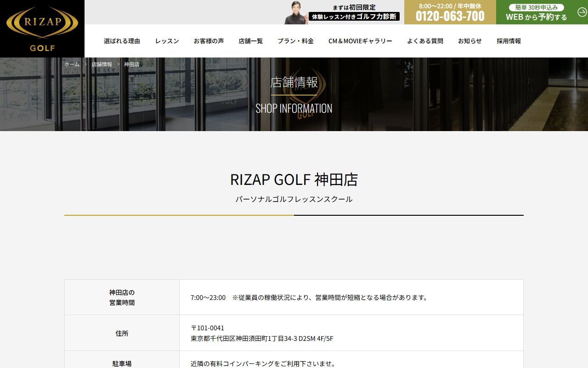Click the 住所 table header cell
588x368 pixels.
click(x=122, y=333)
